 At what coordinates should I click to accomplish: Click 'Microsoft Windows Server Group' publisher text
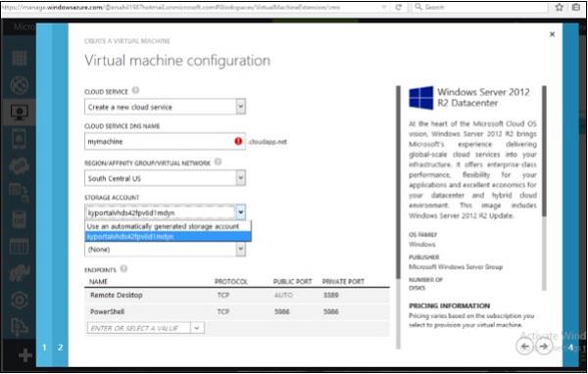coord(456,267)
